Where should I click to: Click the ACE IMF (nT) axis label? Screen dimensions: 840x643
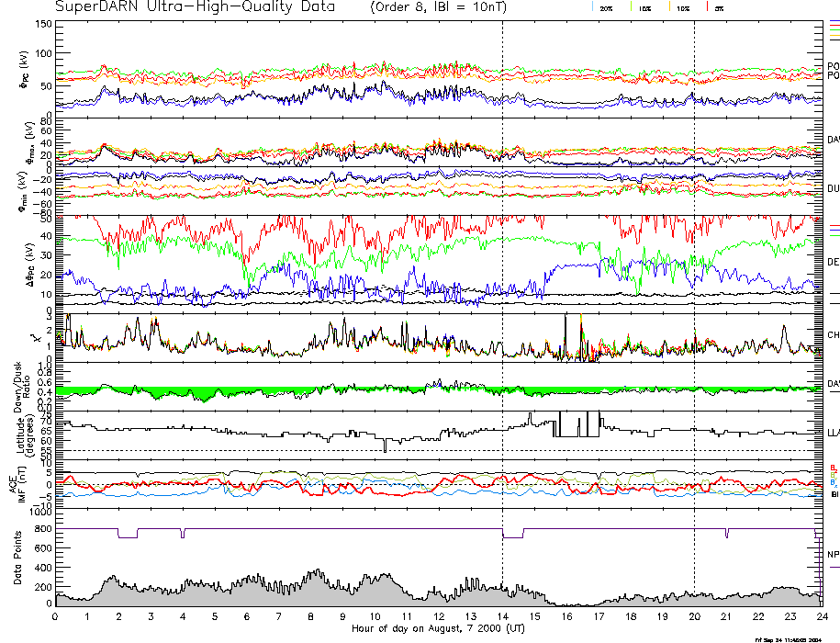click(15, 485)
